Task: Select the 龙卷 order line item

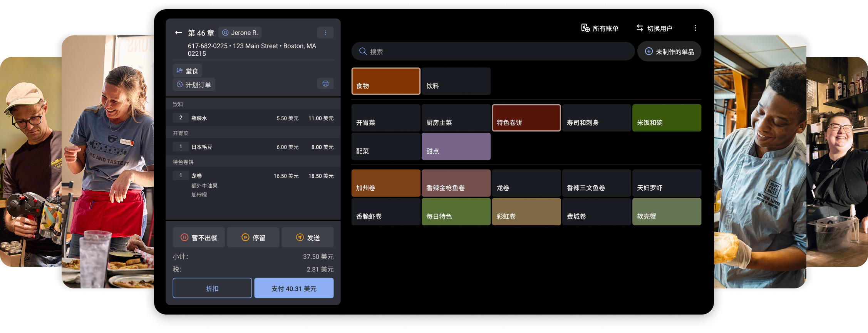Action: click(x=253, y=176)
